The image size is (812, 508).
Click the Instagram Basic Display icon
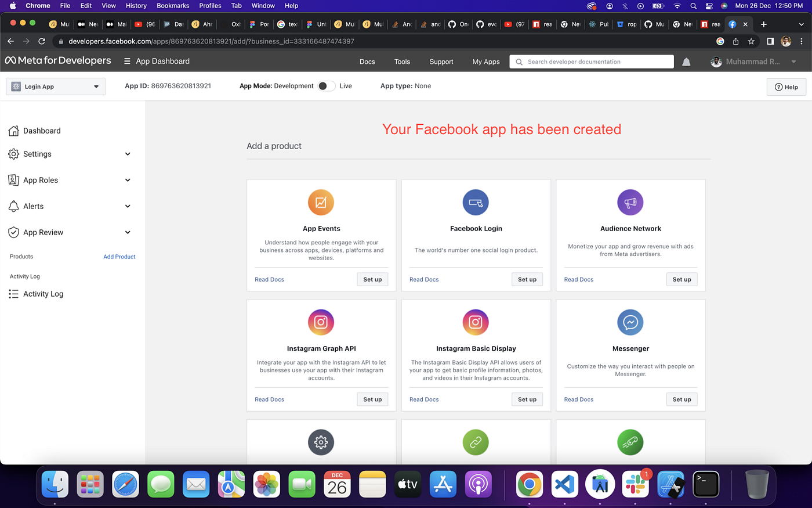point(476,322)
